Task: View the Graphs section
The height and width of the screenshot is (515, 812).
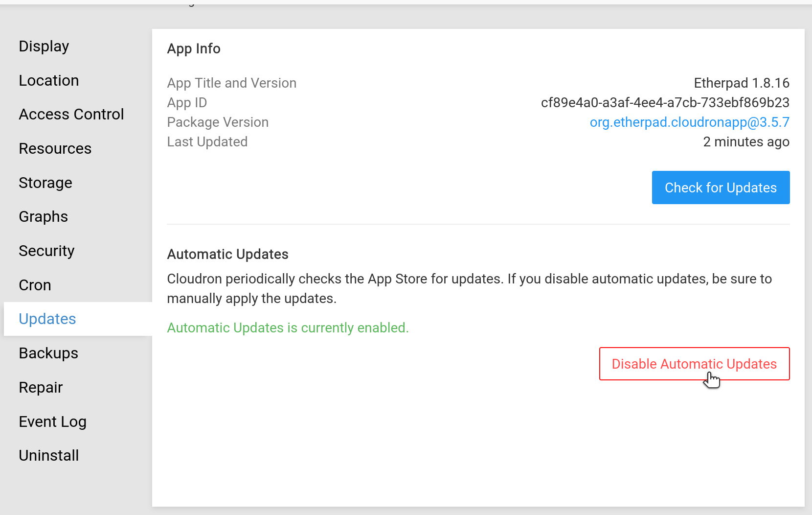Action: coord(44,216)
